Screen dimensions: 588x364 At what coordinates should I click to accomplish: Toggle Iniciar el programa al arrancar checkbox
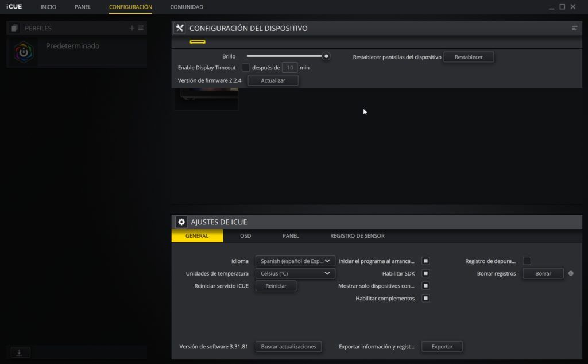425,261
